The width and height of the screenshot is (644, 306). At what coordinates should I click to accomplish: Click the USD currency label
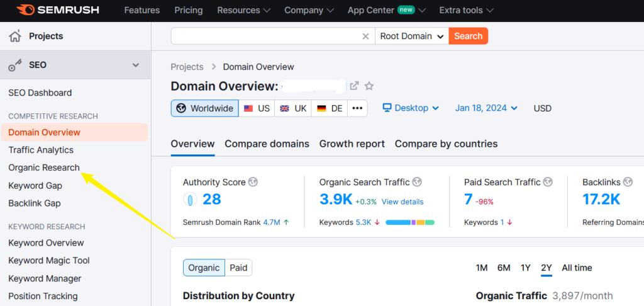(543, 108)
